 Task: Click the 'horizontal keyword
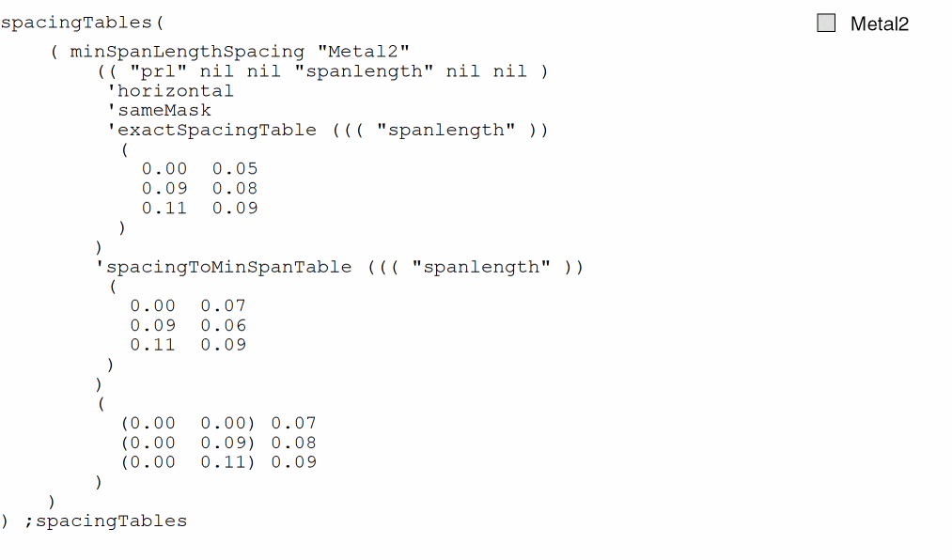[x=170, y=91]
